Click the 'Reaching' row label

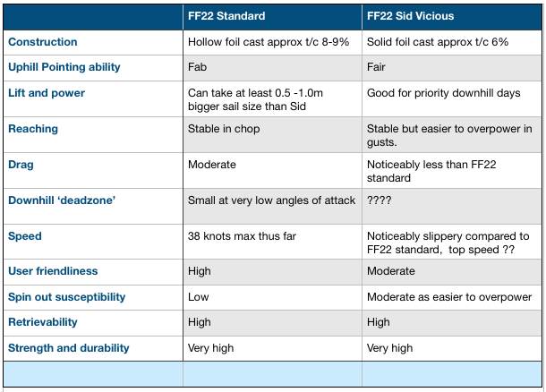(x=33, y=129)
